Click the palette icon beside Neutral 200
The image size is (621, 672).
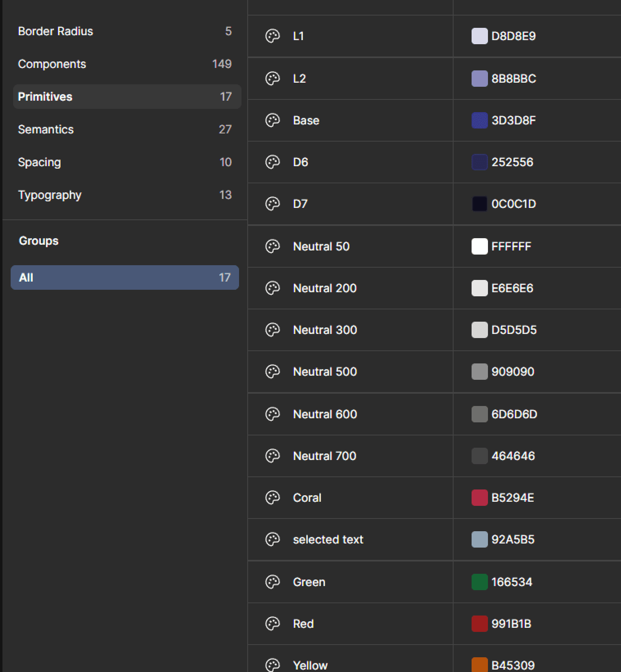(273, 288)
